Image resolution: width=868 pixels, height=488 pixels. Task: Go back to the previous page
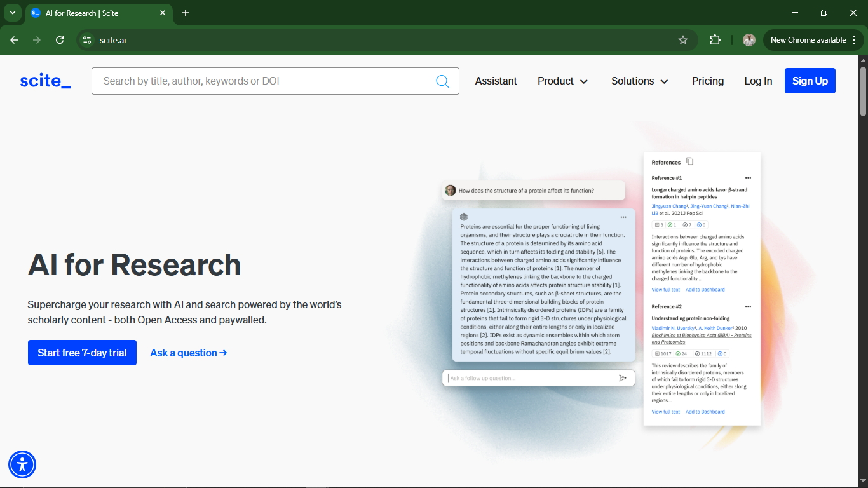(14, 40)
